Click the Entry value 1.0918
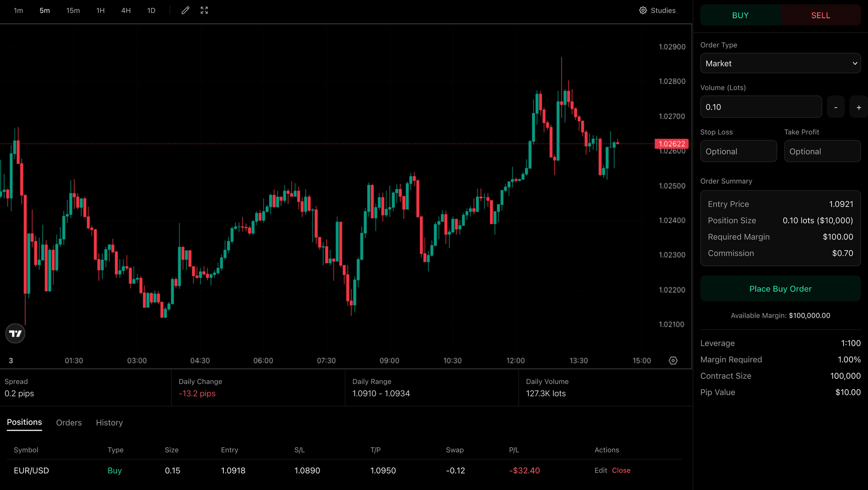 click(233, 471)
